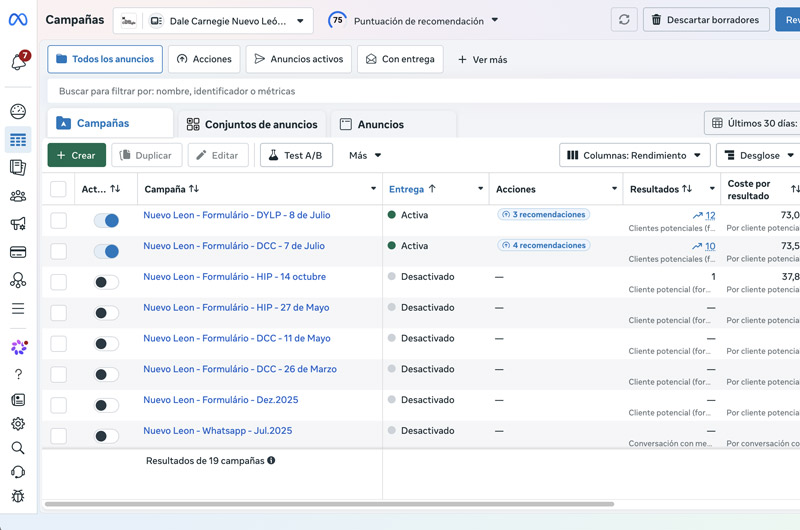The image size is (800, 530).
Task: Click the Meta logo icon
Action: (x=18, y=20)
